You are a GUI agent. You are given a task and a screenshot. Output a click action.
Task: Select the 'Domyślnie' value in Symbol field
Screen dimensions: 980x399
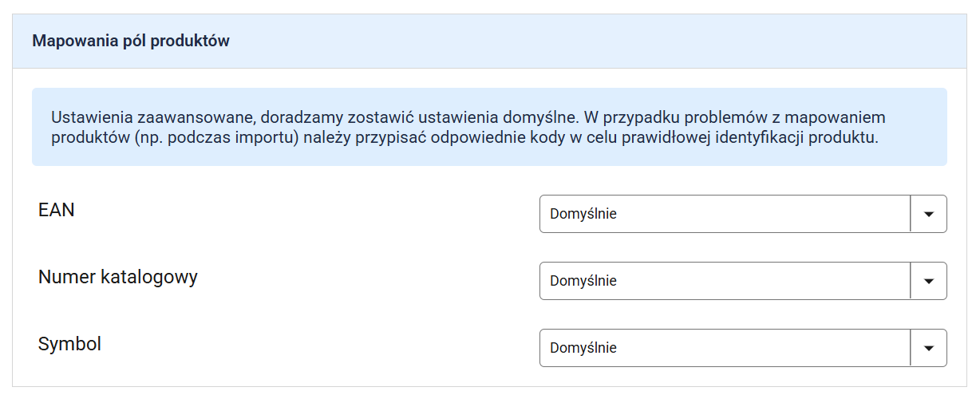pos(583,348)
